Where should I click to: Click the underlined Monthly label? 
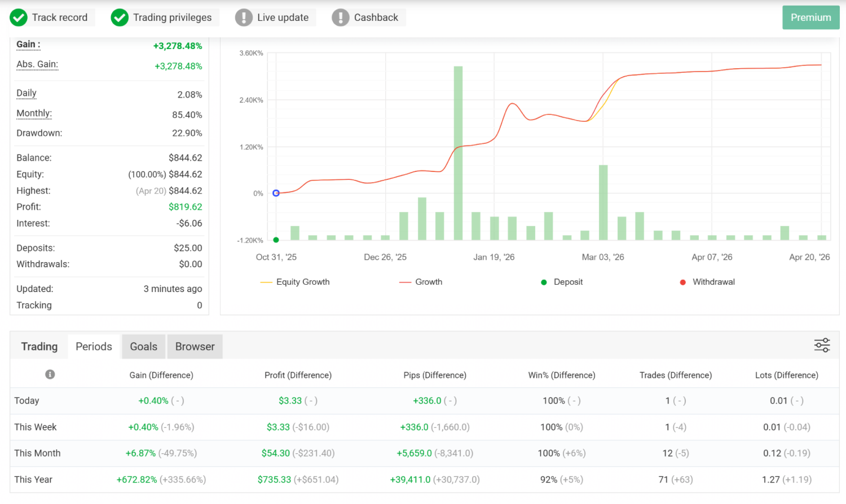pyautogui.click(x=34, y=113)
